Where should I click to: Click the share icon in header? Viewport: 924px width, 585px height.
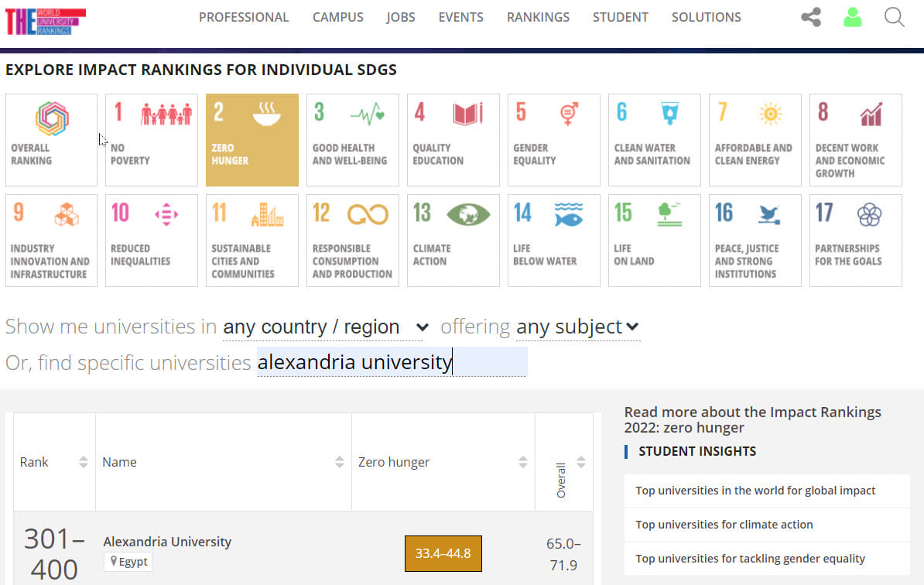[x=810, y=17]
